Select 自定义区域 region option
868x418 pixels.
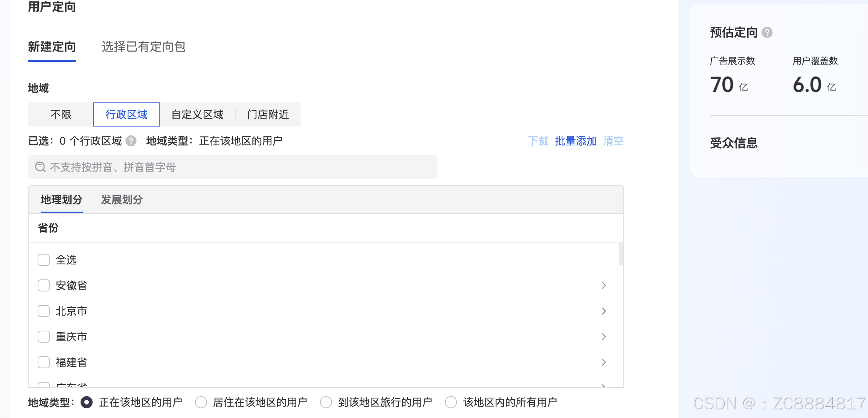(197, 114)
